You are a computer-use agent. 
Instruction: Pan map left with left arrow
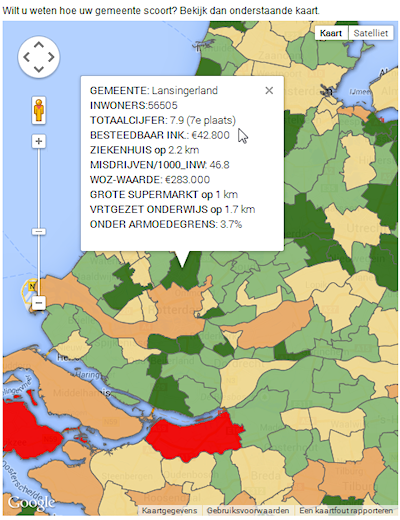(x=27, y=57)
